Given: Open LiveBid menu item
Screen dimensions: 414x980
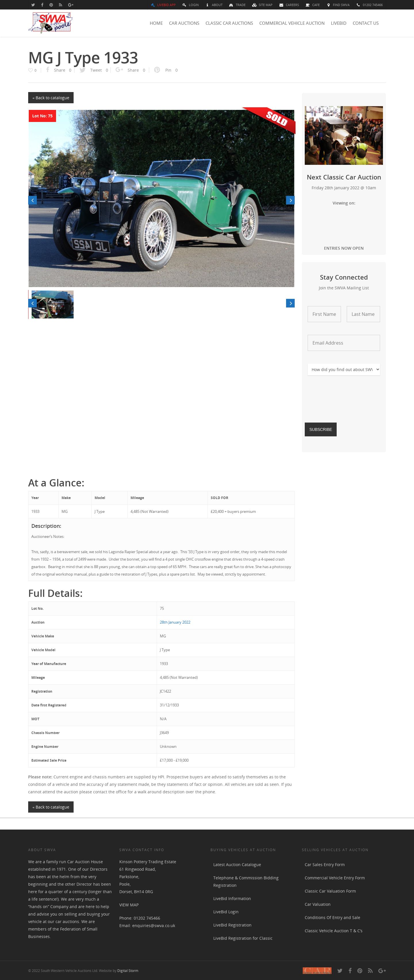Looking at the screenshot, I should pos(338,23).
